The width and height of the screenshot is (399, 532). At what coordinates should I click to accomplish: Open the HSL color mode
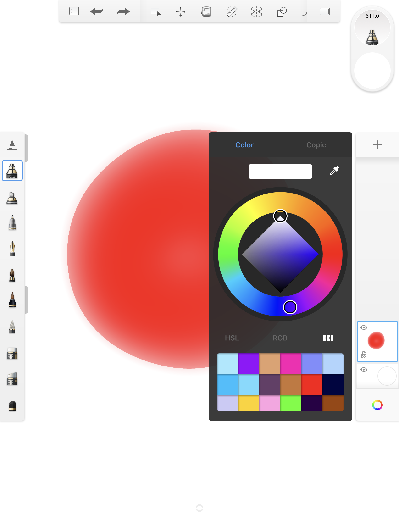click(232, 338)
